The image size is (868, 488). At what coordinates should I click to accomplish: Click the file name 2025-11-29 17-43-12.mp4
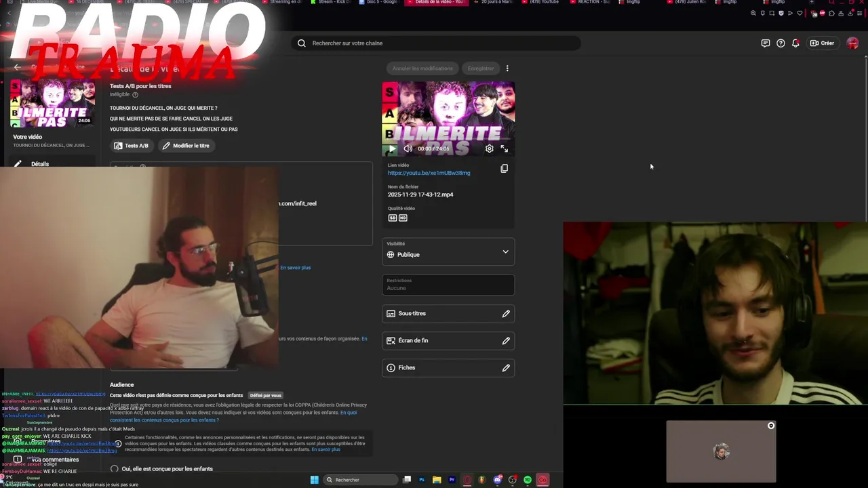(x=420, y=195)
